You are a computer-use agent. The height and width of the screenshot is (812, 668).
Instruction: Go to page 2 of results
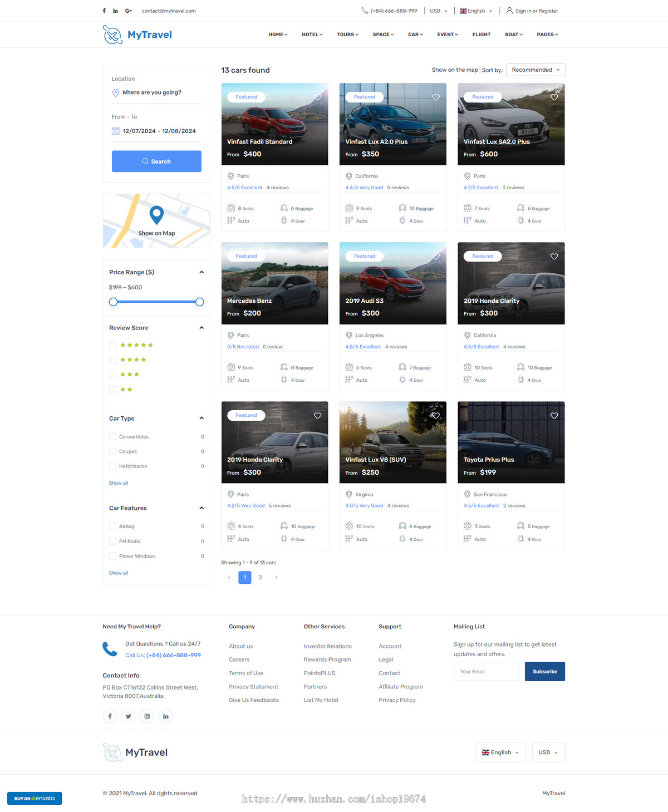[x=261, y=578]
